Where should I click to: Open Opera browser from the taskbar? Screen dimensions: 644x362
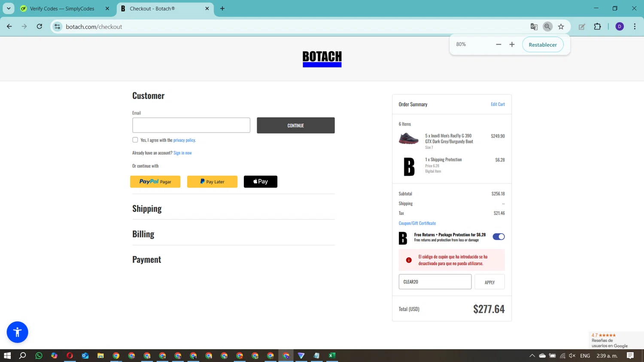[x=70, y=356]
